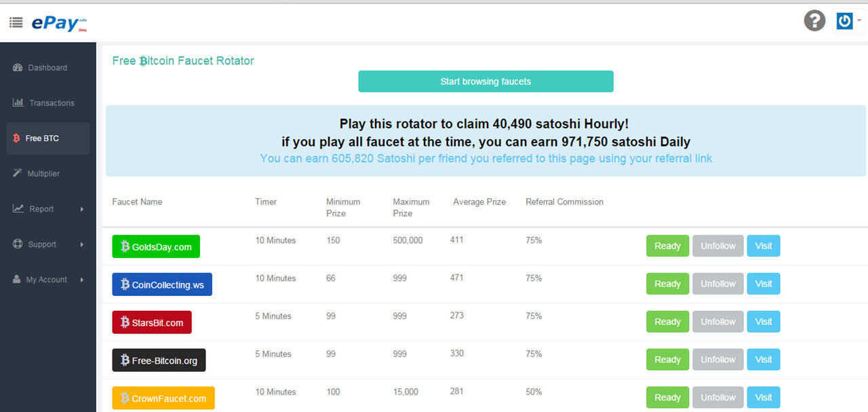Click the Maximum Prize column header
Viewport: 868px width, 412px height.
pyautogui.click(x=411, y=207)
